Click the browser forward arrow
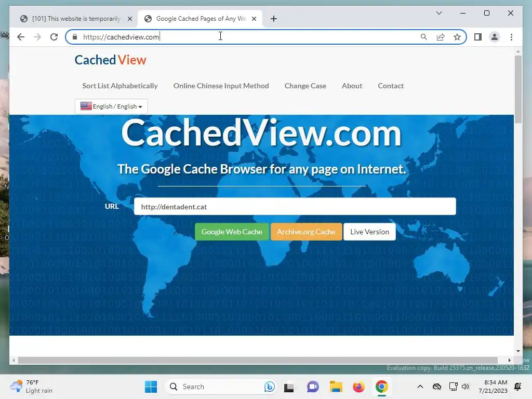532x399 pixels. point(37,37)
